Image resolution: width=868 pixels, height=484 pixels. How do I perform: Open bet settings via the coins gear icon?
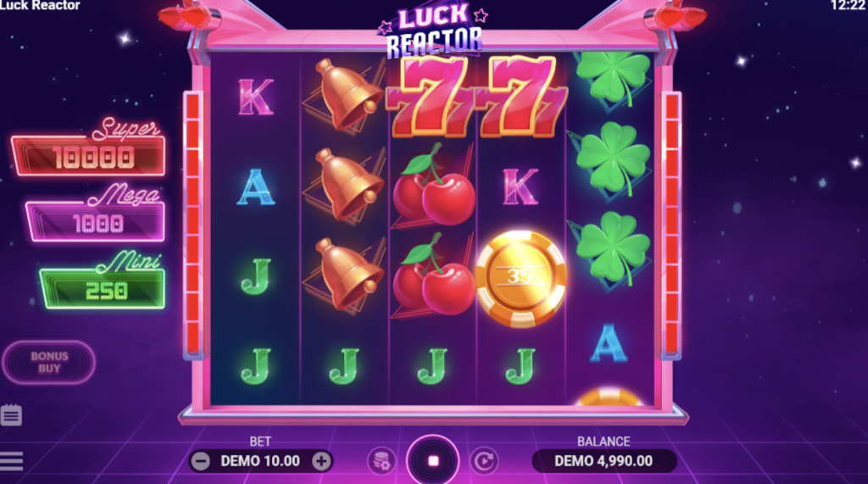click(x=381, y=461)
